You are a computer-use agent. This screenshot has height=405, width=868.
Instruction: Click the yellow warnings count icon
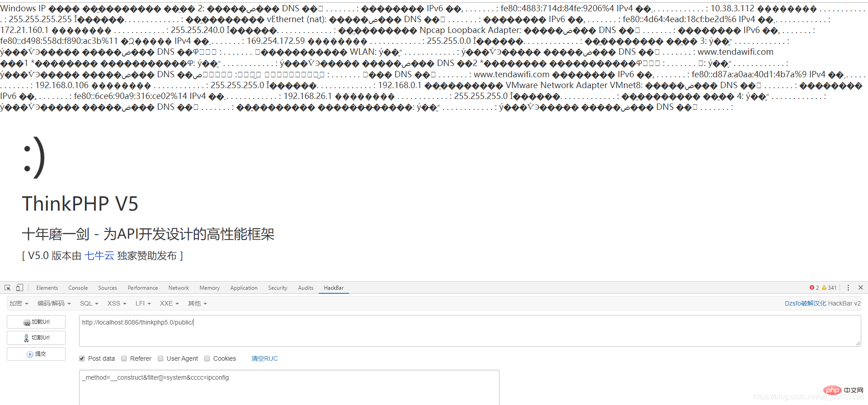pyautogui.click(x=824, y=287)
